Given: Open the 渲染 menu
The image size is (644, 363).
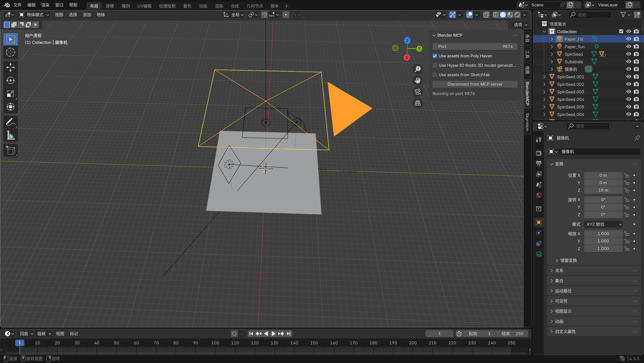Looking at the screenshot, I should pos(45,5).
